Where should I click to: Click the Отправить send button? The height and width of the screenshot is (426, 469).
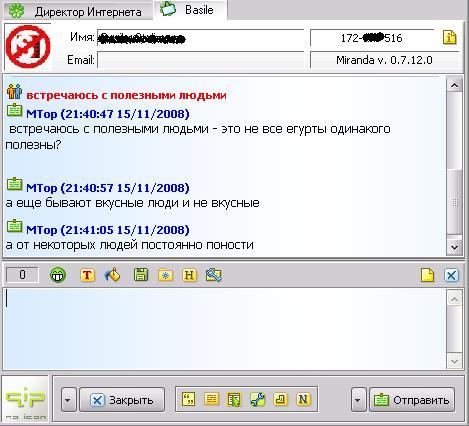[x=412, y=400]
